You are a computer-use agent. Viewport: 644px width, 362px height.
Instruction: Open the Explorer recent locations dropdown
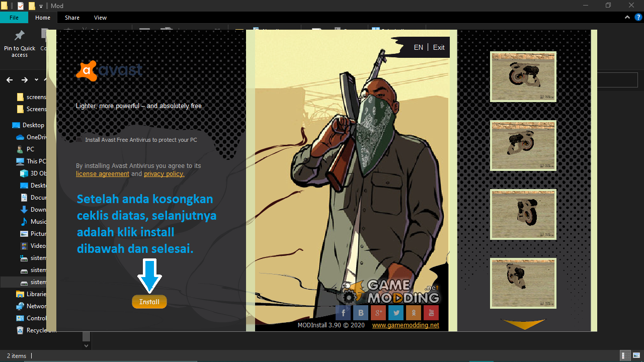(36, 80)
